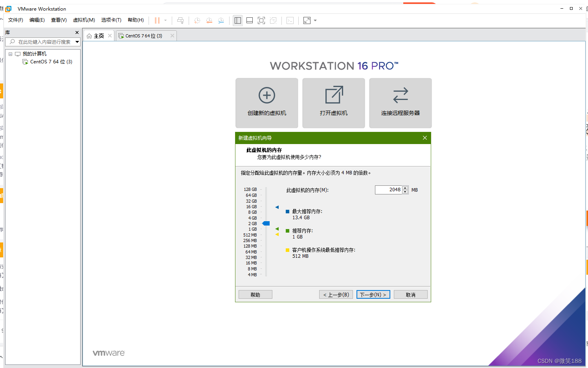Collapse the 我的计算机 tree node
The image size is (588, 368).
(11, 54)
